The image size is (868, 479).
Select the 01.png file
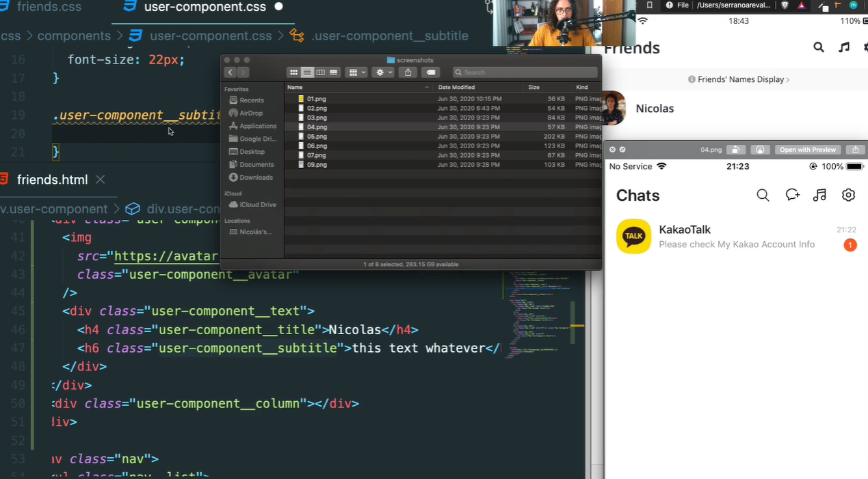(443, 99)
